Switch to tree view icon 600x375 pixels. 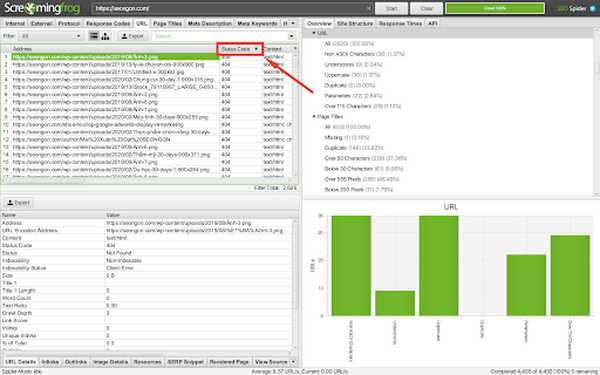[105, 36]
